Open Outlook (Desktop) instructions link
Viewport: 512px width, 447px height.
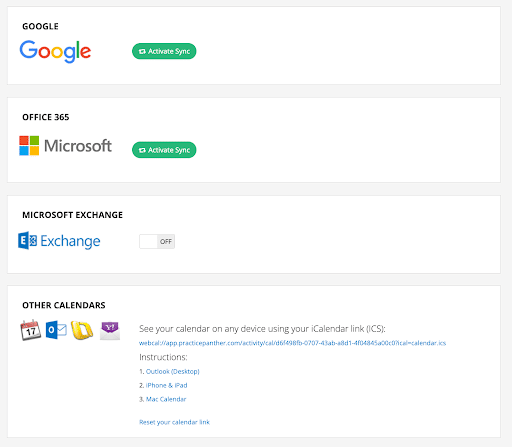[x=173, y=371]
